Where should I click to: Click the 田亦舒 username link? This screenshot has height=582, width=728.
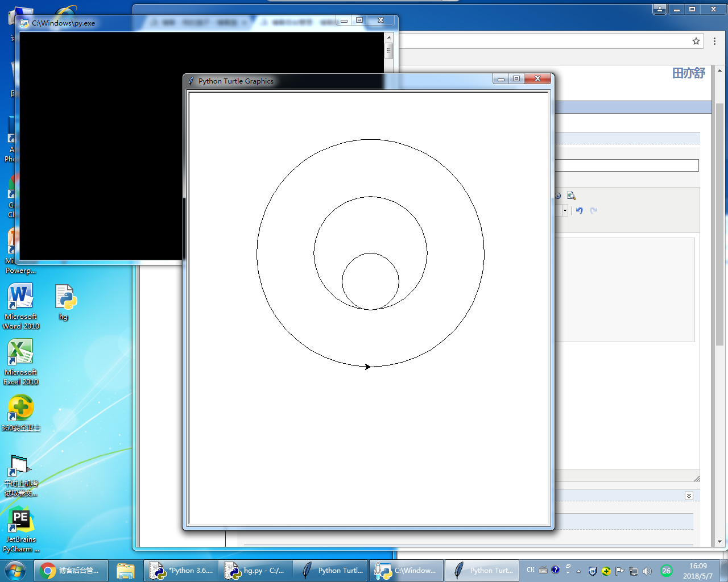click(688, 73)
